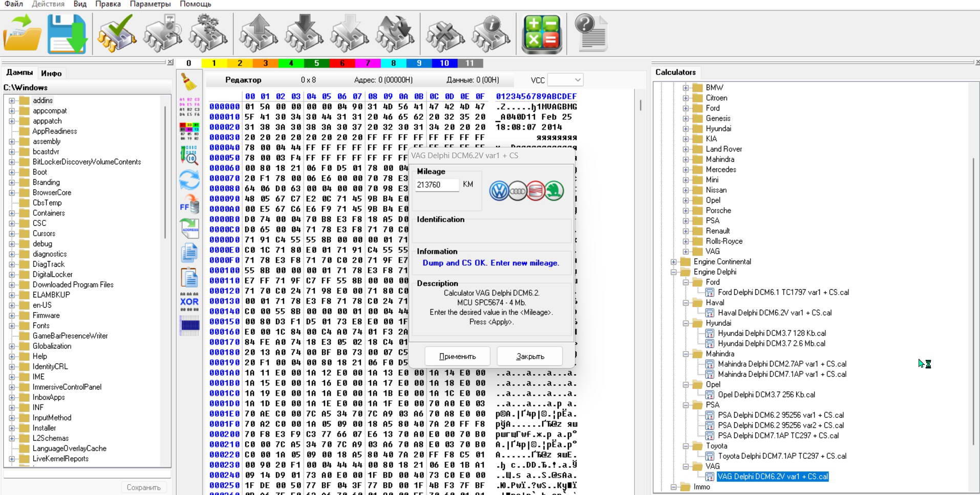Click the FF fill icon
This screenshot has height=495, width=980.
coord(189,205)
